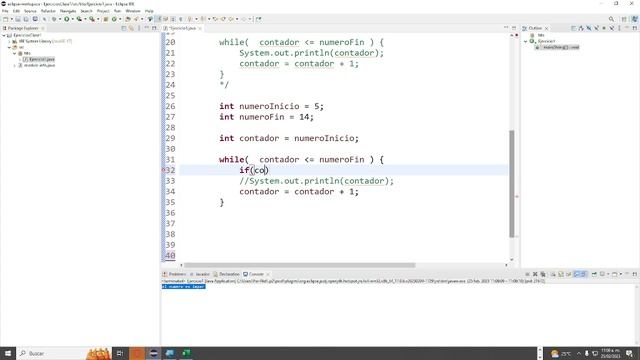Screen dimensions: 640x360
Task: Open the Run dropdown arrow next to green Run
Action: 73,19
